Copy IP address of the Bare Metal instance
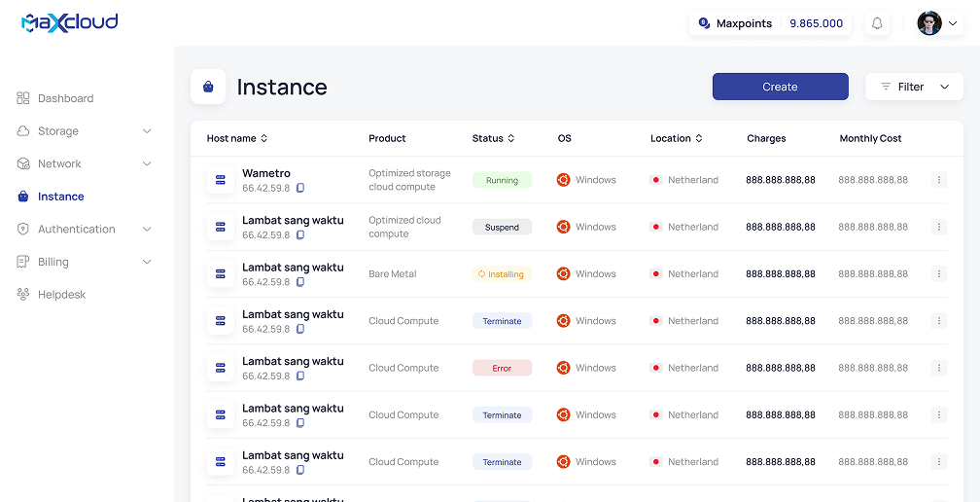Viewport: 980px width, 502px height. click(x=300, y=282)
